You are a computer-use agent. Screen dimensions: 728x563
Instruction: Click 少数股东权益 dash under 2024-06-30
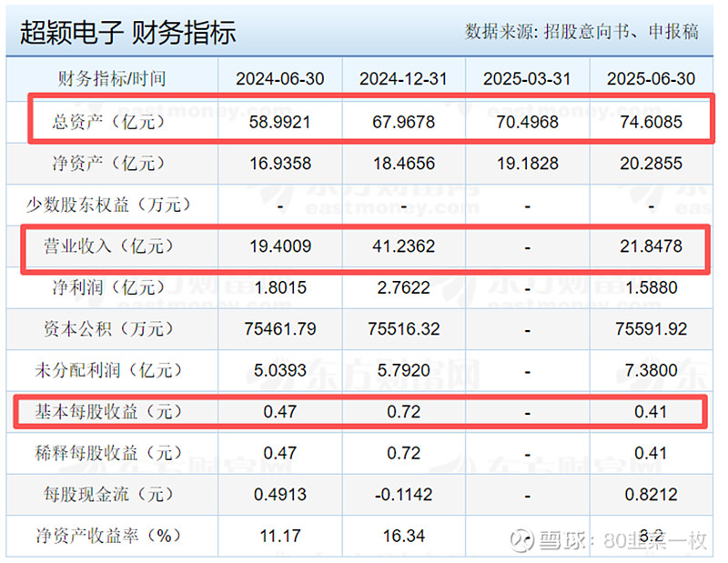click(x=280, y=206)
